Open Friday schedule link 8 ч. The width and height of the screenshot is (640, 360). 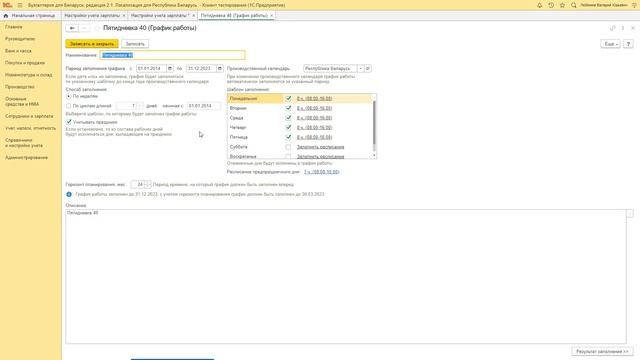pos(314,137)
